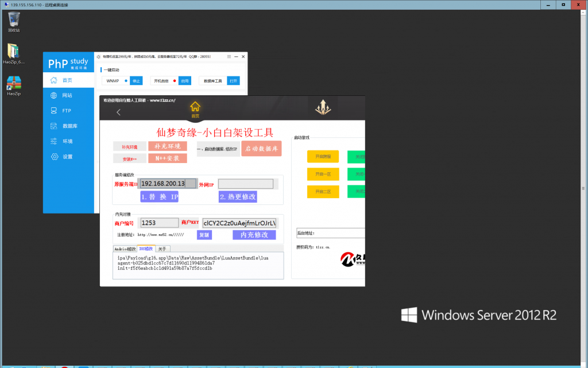Open the Recycle Bin desktop icon

click(14, 22)
